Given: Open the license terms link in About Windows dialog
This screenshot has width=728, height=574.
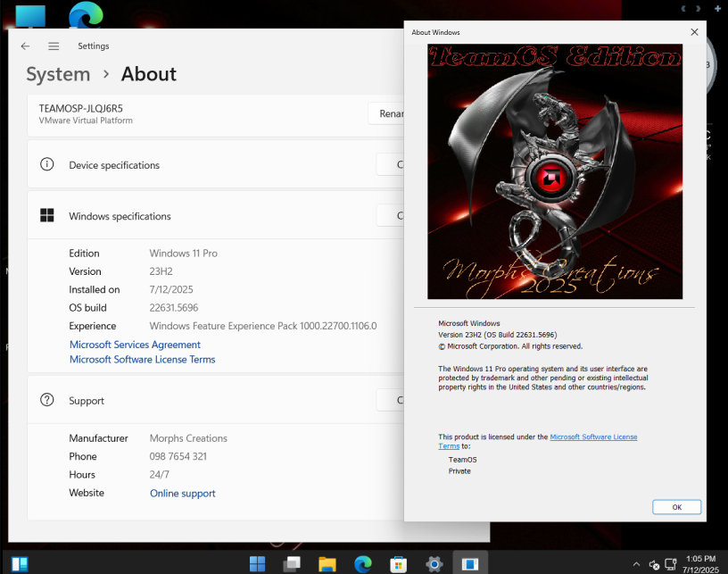Looking at the screenshot, I should [593, 437].
